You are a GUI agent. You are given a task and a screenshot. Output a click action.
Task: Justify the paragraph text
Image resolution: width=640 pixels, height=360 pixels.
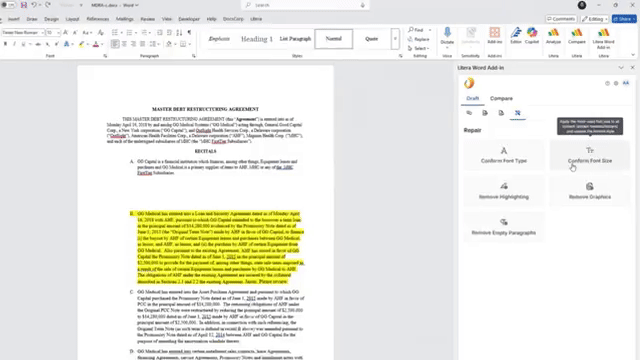pos(142,44)
